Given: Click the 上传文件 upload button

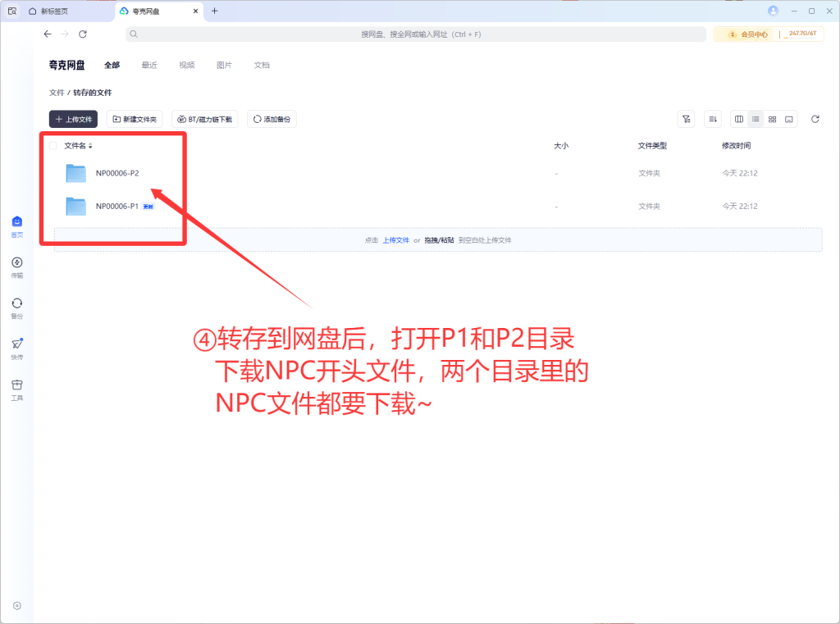Looking at the screenshot, I should tap(74, 119).
